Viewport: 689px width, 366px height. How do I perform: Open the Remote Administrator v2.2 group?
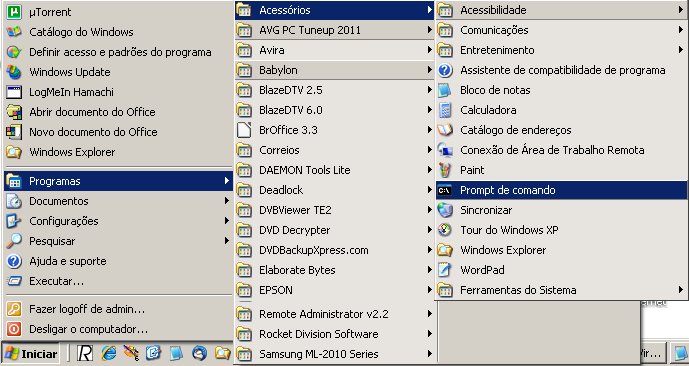point(335,314)
